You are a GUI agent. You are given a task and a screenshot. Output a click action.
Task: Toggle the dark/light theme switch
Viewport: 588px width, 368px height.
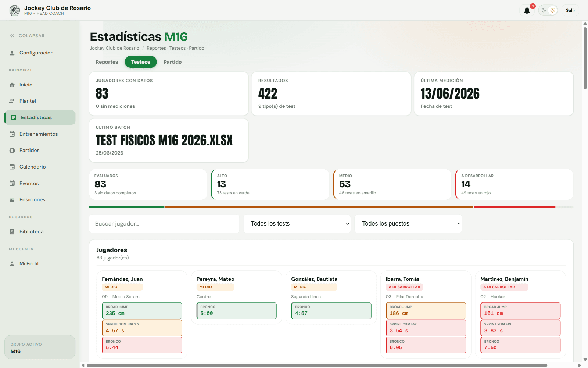click(548, 10)
